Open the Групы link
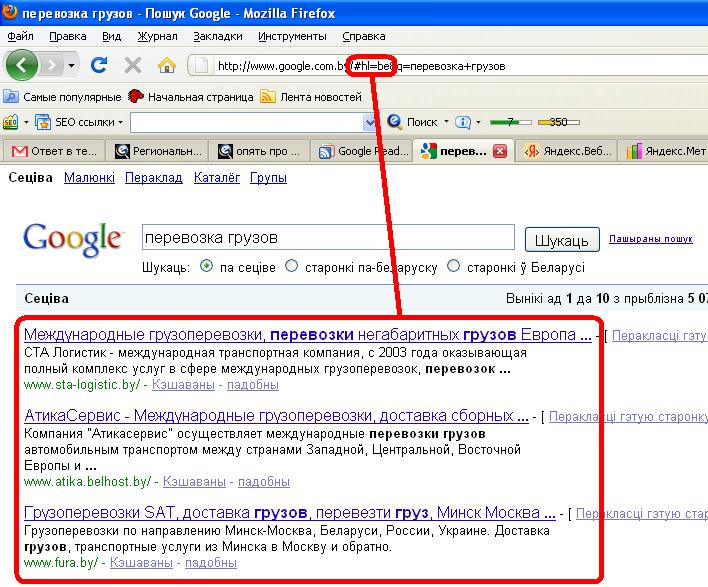 [268, 178]
